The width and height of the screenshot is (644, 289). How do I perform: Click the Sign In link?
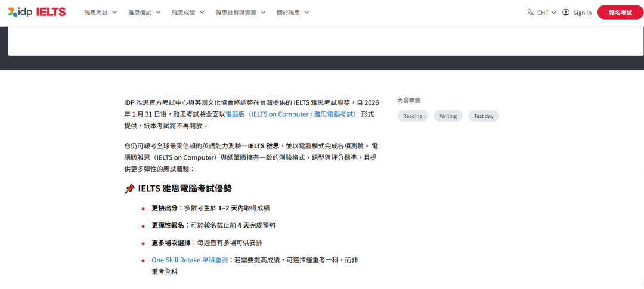[582, 13]
